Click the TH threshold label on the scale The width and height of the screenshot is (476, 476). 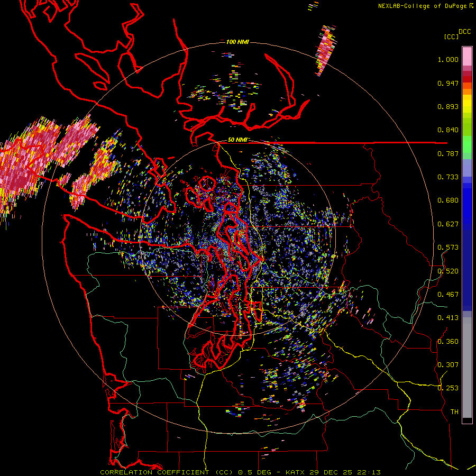454,412
